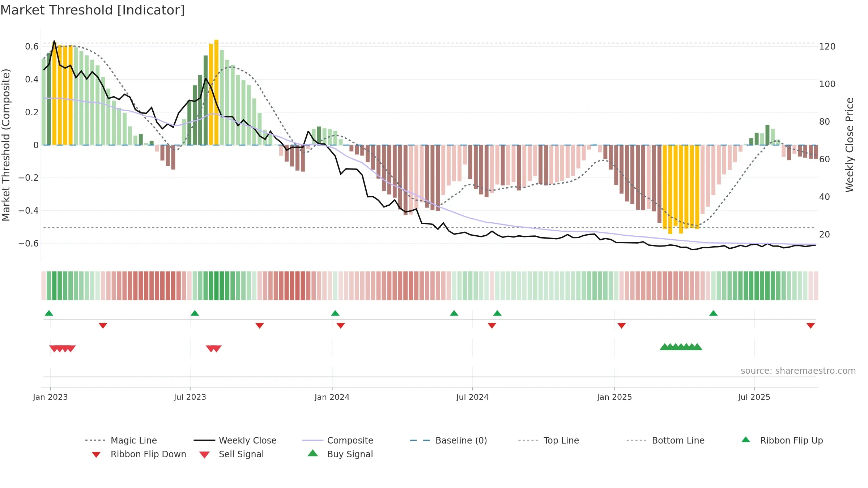Toggle the Ribbon Flip Down legend entry
The width and height of the screenshot is (868, 488).
[x=139, y=454]
